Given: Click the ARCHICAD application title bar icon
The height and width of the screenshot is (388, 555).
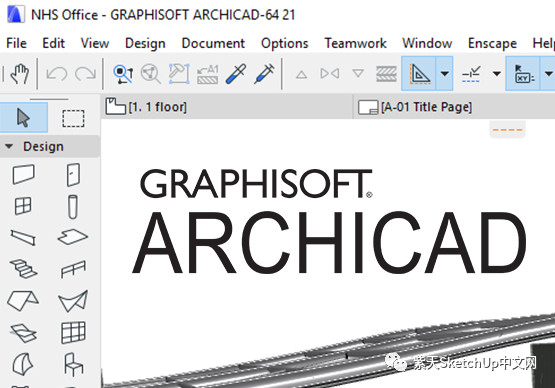Looking at the screenshot, I should pyautogui.click(x=16, y=15).
